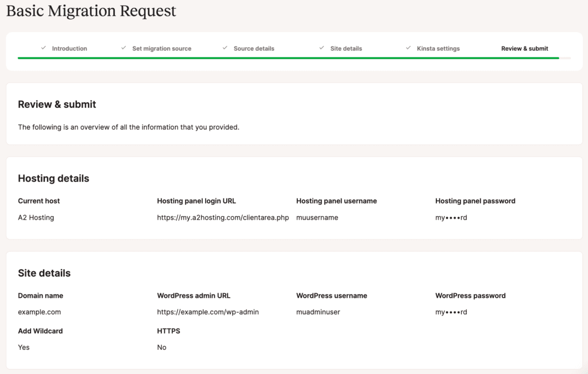Image resolution: width=588 pixels, height=374 pixels.
Task: Click the masked Hosting panel password value
Action: 451,218
